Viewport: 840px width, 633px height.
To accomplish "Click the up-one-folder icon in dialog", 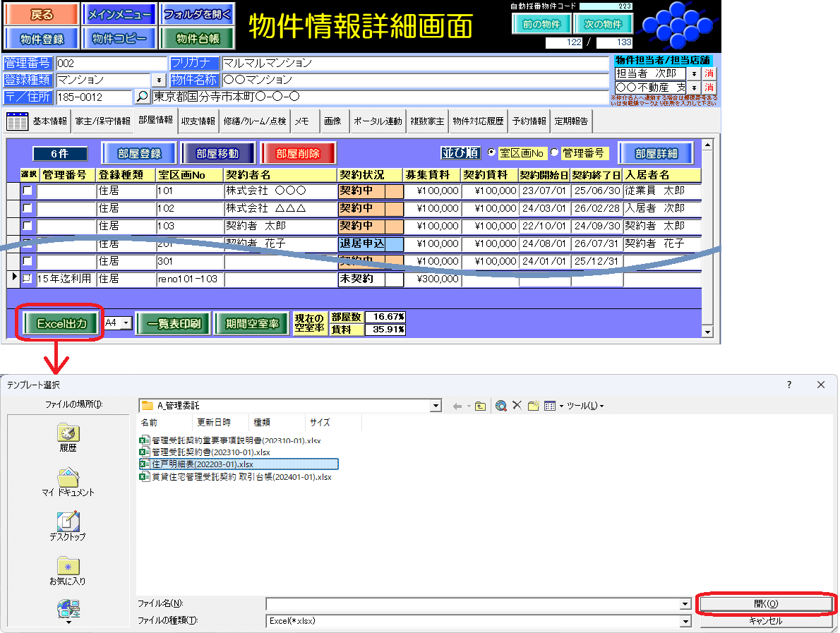I will (x=480, y=406).
